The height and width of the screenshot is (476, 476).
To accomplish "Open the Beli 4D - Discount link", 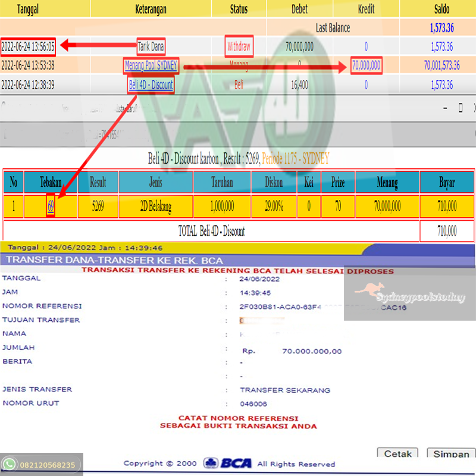I will click(151, 84).
